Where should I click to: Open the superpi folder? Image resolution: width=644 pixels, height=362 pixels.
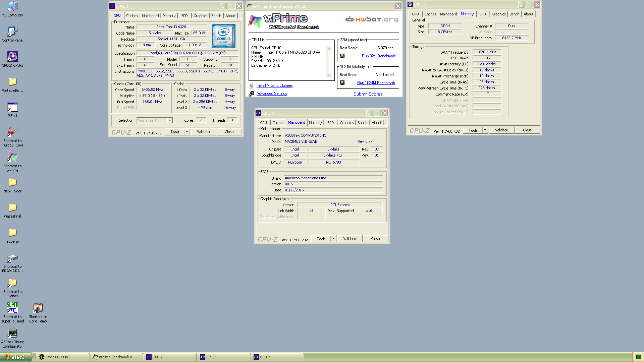[x=12, y=235]
